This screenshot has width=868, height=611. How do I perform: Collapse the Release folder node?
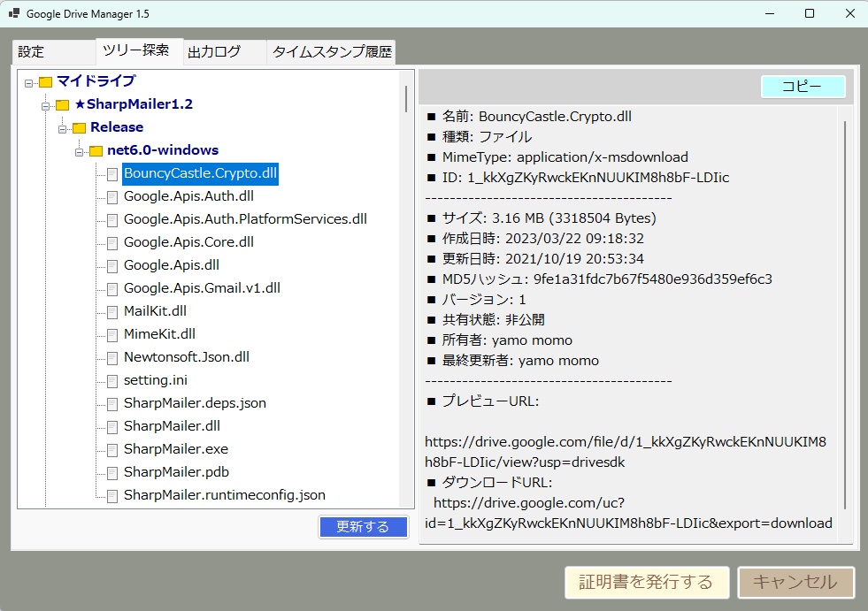click(x=63, y=129)
